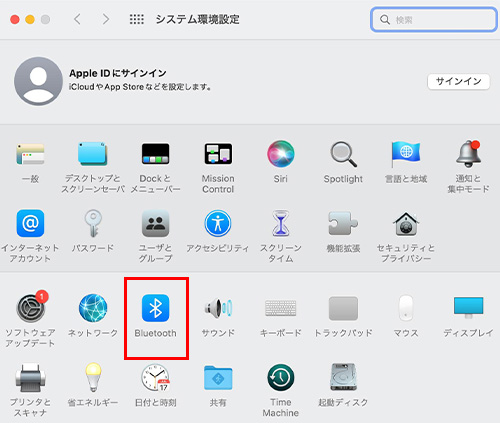Click the Apple ID avatar picture
Screen dimensions: 500x423
38,81
